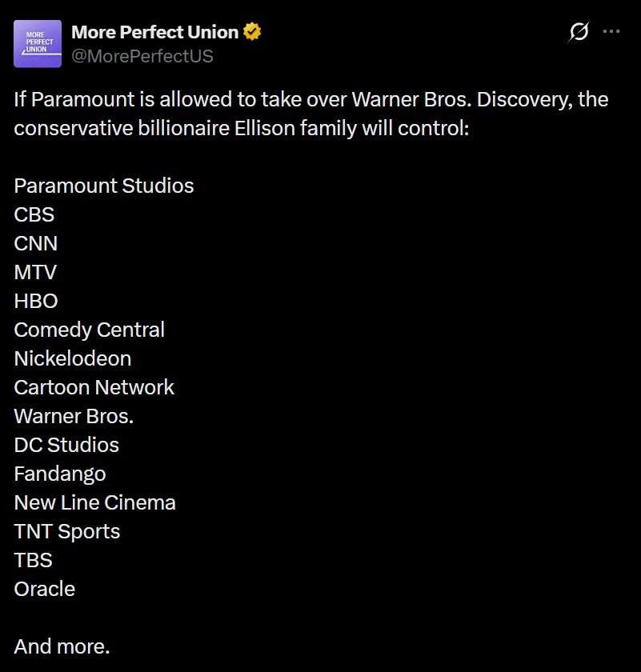Select the "Cartoon Network" entry
The width and height of the screenshot is (641, 672).
94,387
